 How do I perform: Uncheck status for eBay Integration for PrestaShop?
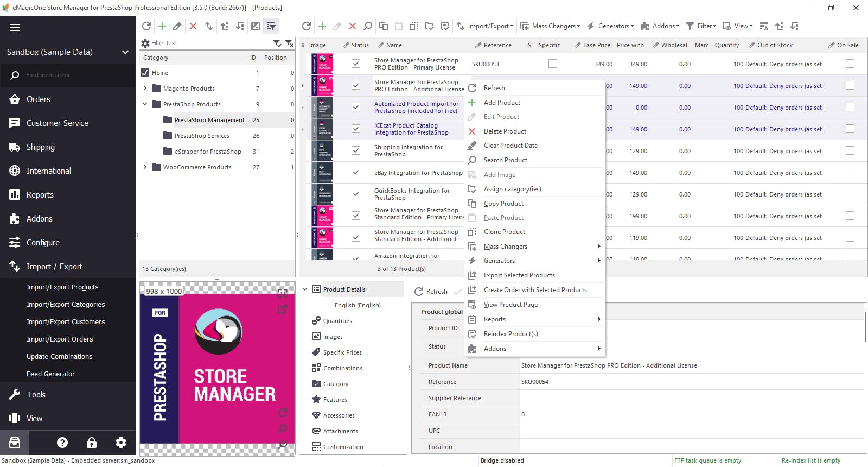click(356, 173)
